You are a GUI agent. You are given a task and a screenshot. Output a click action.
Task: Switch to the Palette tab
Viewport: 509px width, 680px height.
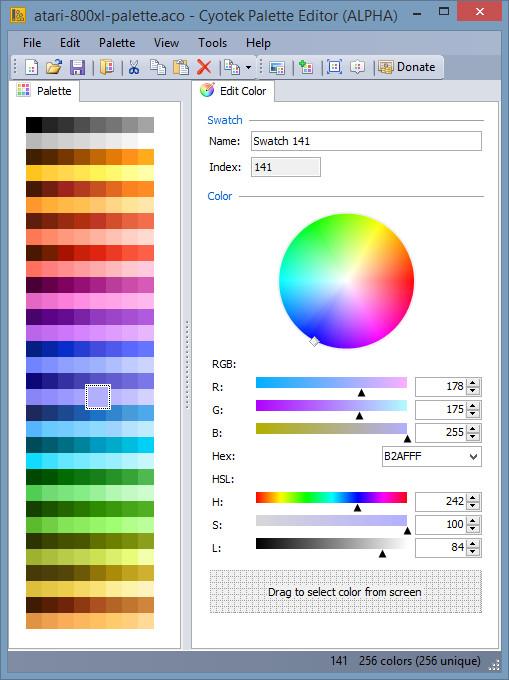(44, 91)
